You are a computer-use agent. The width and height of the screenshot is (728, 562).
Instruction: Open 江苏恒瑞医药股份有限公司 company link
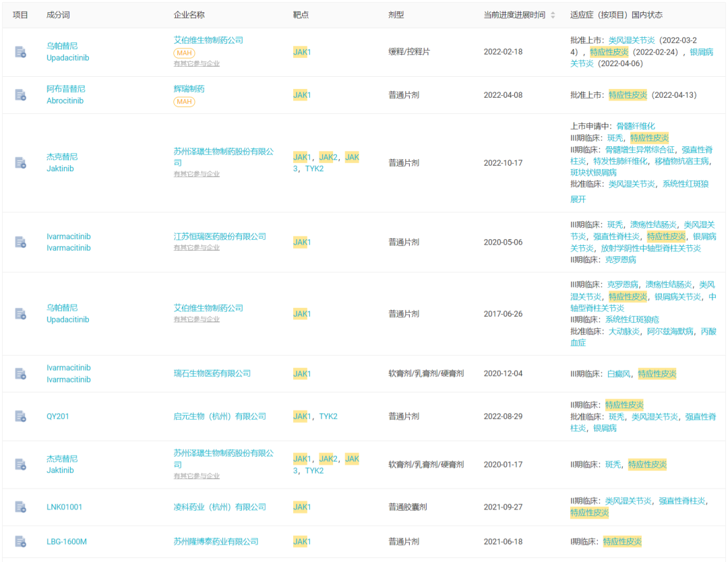(220, 237)
